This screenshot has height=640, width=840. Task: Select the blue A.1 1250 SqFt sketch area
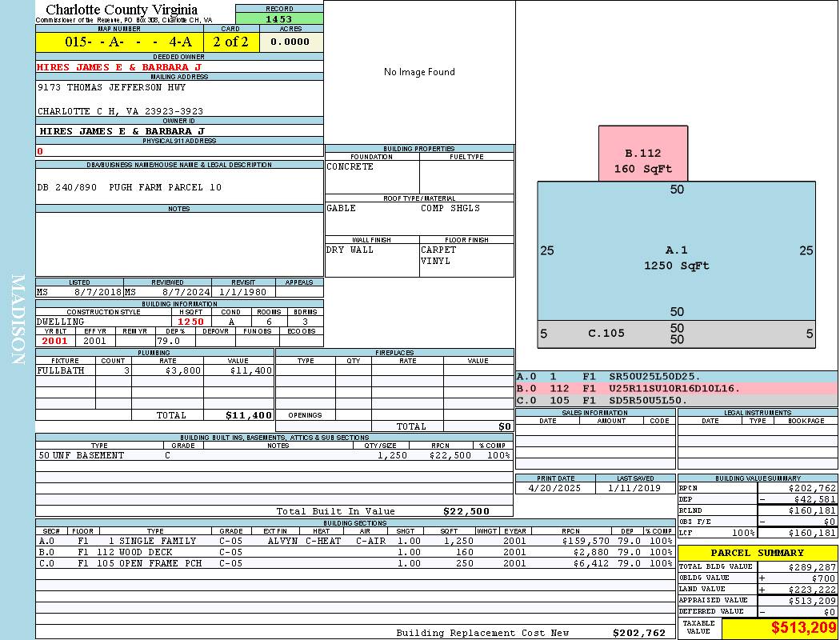tap(676, 258)
